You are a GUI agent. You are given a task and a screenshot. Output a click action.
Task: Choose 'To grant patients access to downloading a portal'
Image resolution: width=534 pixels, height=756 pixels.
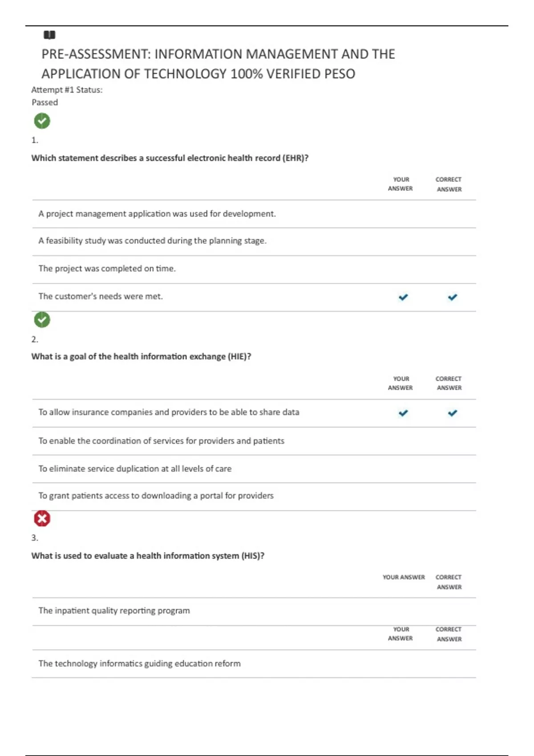pos(254,496)
